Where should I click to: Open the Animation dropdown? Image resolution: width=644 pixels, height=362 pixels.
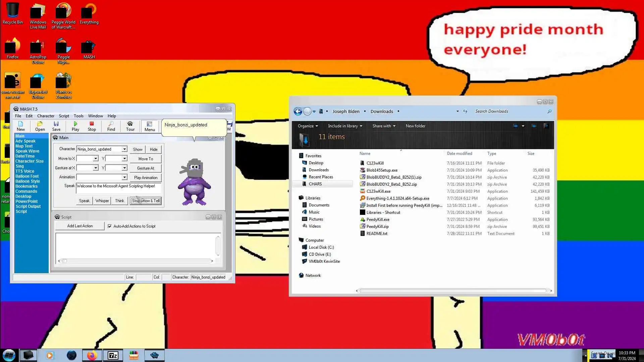pyautogui.click(x=124, y=177)
